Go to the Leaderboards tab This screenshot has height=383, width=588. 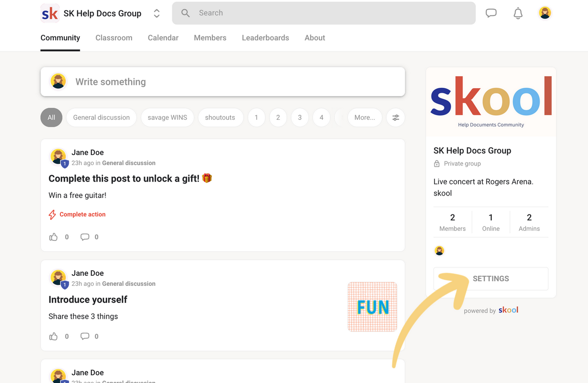[x=265, y=38]
